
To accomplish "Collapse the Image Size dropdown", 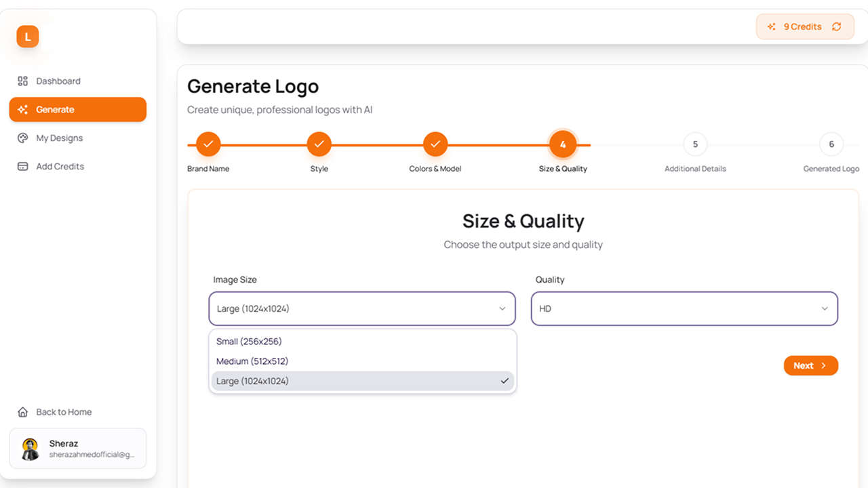I will (x=362, y=308).
